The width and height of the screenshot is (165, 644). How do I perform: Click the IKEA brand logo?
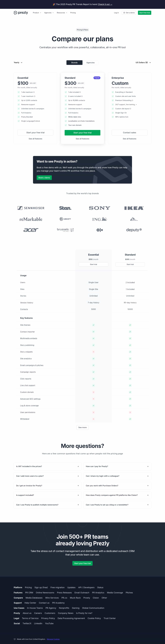click(x=134, y=208)
